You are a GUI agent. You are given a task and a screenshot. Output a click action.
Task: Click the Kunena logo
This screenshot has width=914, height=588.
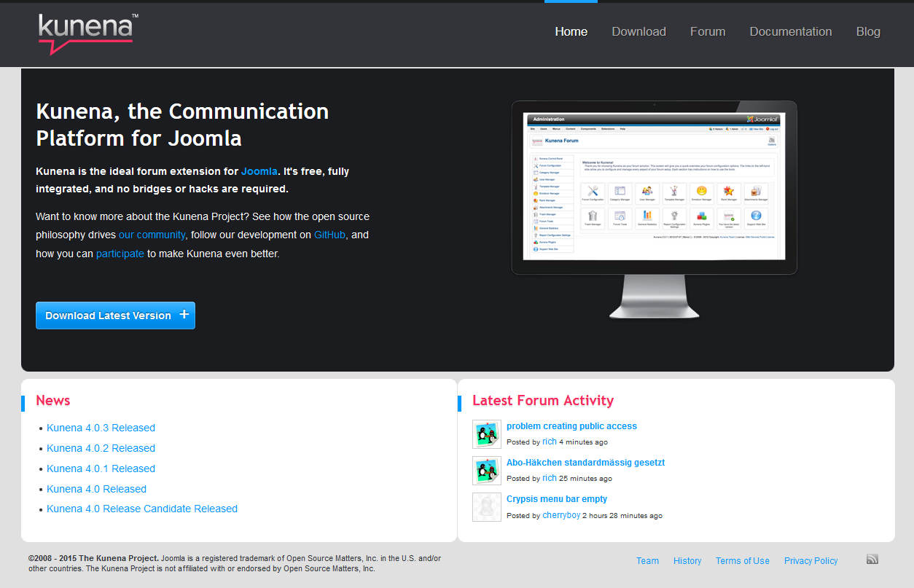tap(87, 34)
